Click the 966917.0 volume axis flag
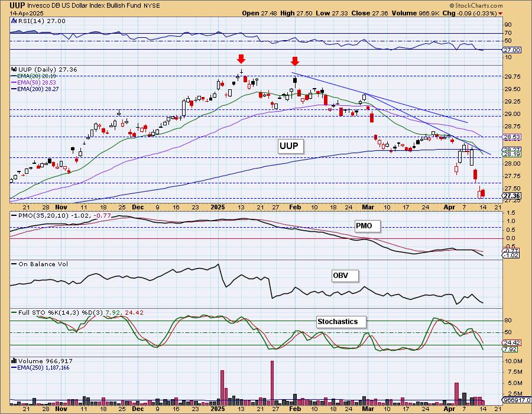The width and height of the screenshot is (532, 414). click(515, 400)
